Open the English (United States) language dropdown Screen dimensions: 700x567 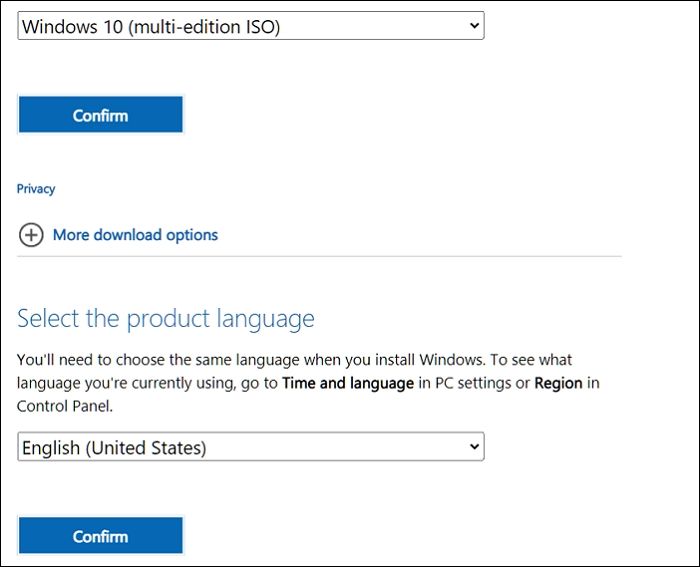click(x=250, y=447)
